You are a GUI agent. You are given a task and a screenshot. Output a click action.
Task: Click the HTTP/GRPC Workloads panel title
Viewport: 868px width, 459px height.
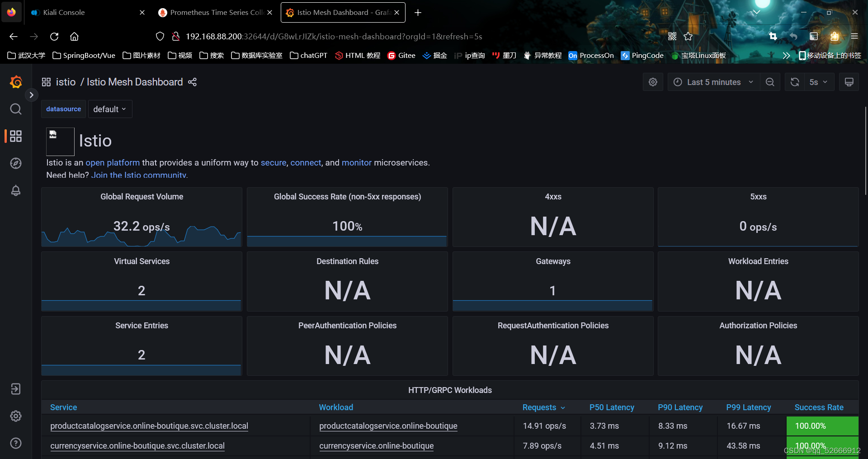coord(450,390)
